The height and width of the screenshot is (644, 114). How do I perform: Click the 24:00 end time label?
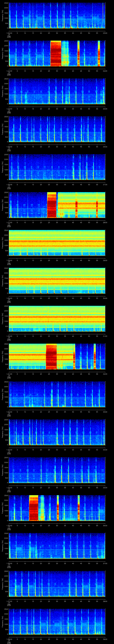click(x=105, y=71)
